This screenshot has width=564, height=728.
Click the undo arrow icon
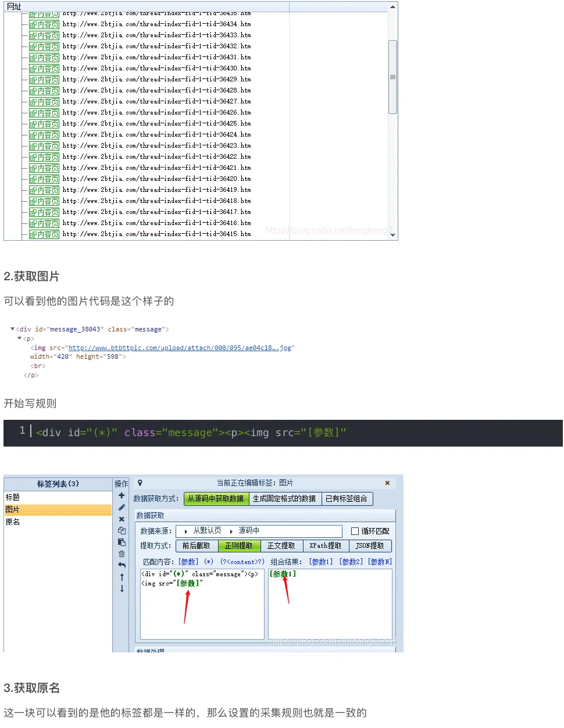[122, 565]
